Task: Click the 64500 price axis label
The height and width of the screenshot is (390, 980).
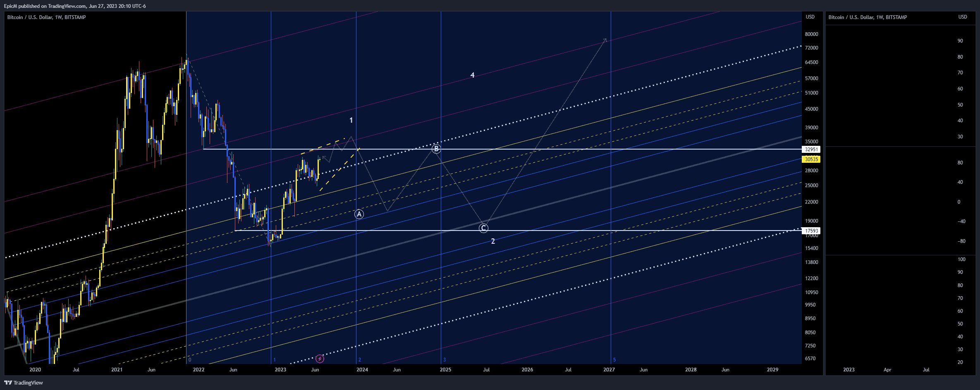Action: pos(811,62)
